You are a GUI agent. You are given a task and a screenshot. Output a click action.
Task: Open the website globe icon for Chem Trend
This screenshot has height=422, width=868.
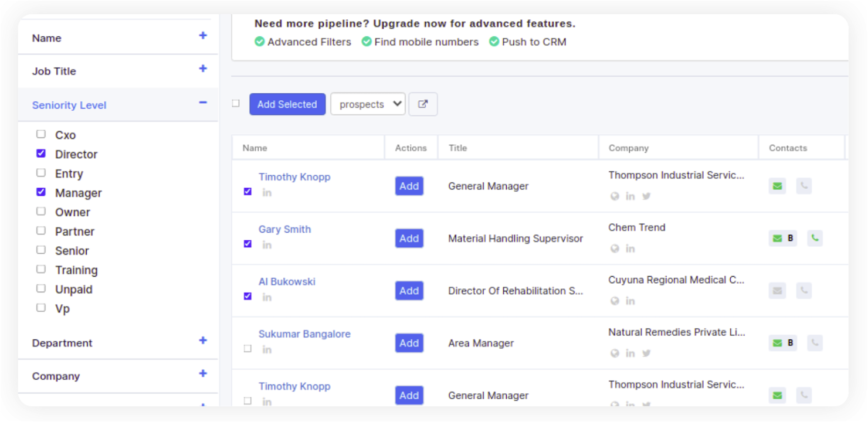click(615, 248)
